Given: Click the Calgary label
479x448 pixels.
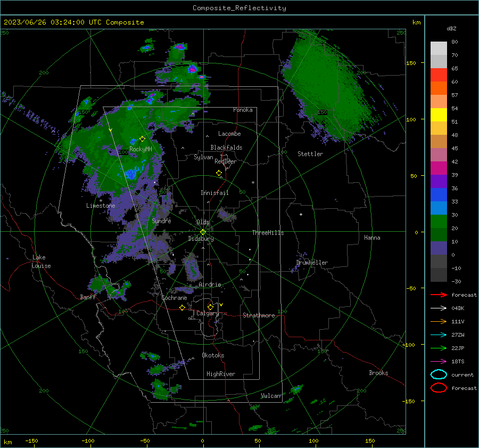Looking at the screenshot, I should coord(208,313).
